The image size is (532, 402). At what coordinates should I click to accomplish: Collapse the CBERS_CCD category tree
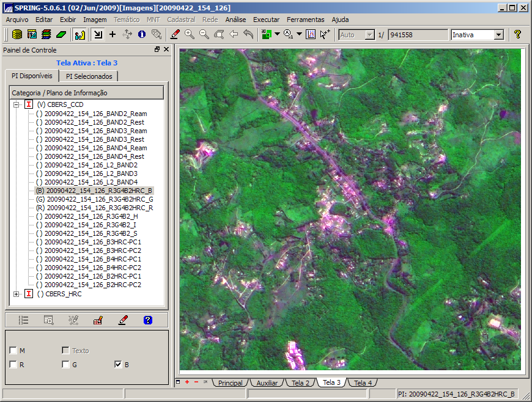tap(15, 104)
